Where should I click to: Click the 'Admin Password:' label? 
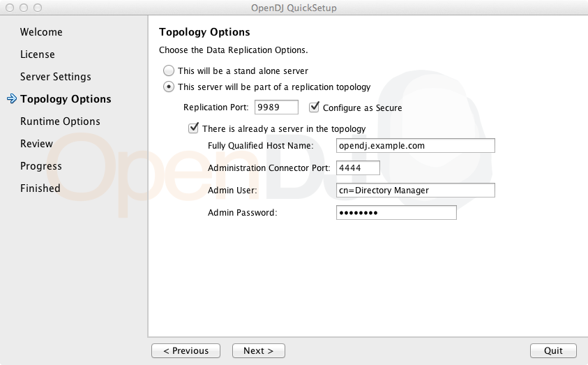[x=242, y=213]
